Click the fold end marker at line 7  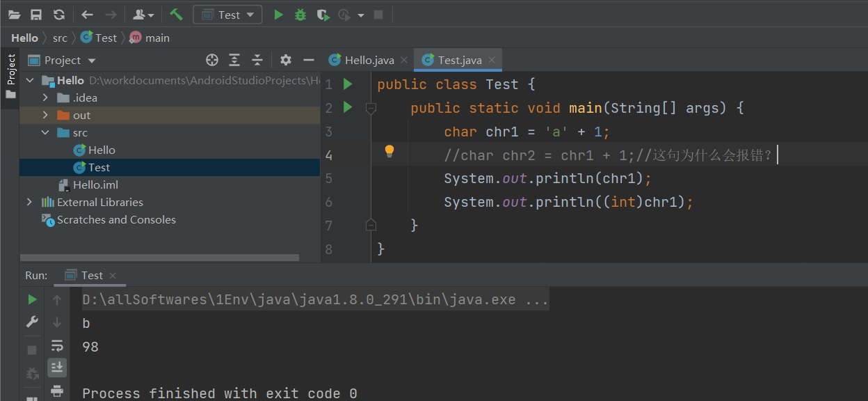pyautogui.click(x=371, y=224)
